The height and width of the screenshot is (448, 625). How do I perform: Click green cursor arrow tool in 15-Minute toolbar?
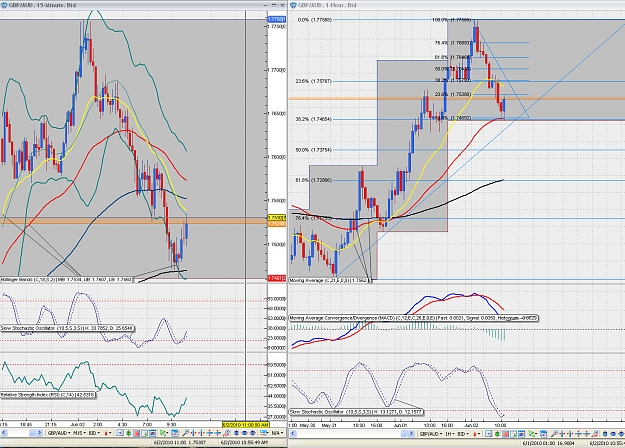[x=162, y=433]
